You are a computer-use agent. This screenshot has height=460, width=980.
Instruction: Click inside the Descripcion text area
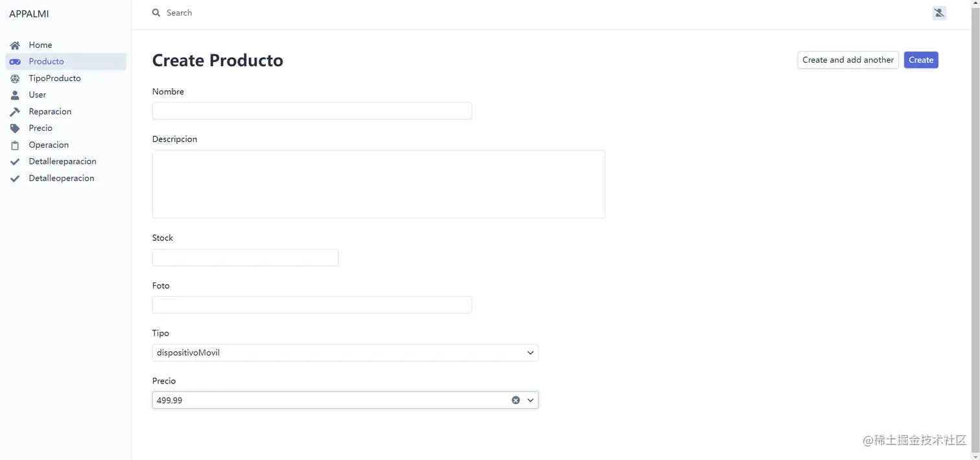pos(379,184)
